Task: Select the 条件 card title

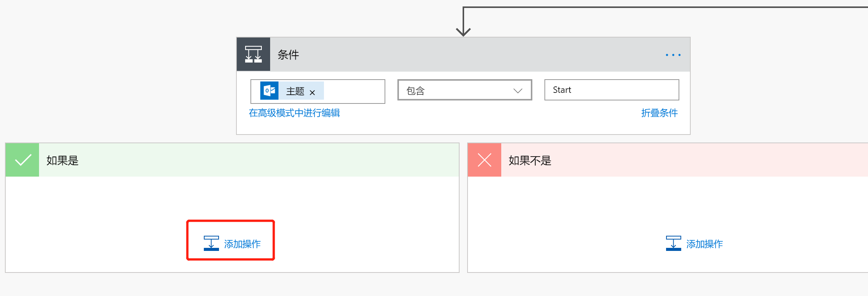Action: [288, 55]
